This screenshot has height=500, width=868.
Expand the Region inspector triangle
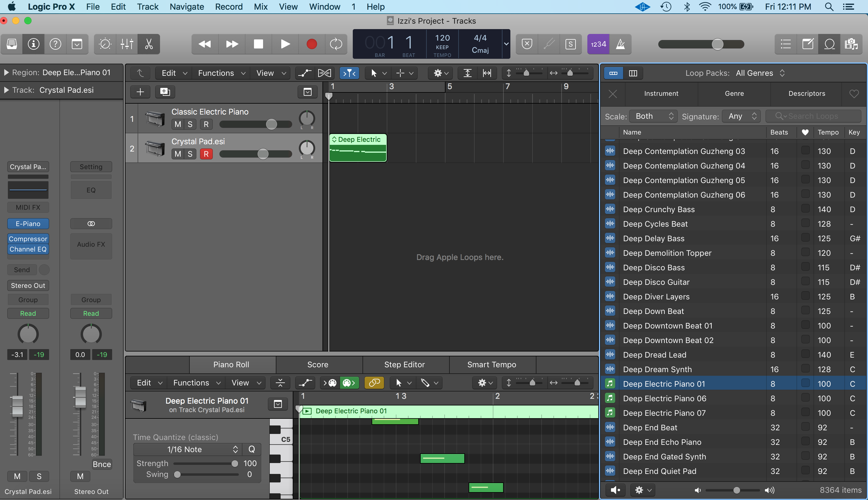click(x=6, y=72)
